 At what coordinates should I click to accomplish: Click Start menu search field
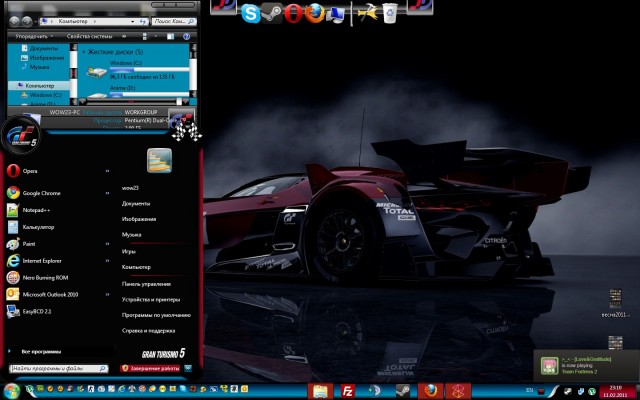tap(58, 369)
